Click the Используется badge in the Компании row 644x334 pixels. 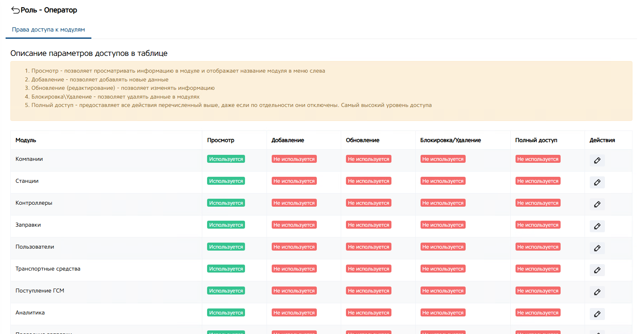click(x=226, y=159)
